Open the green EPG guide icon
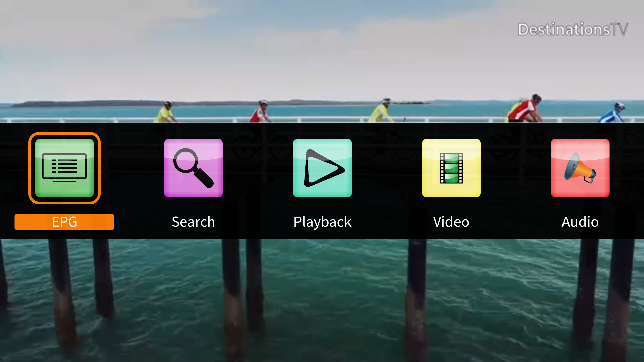The height and width of the screenshot is (362, 644). (x=64, y=168)
